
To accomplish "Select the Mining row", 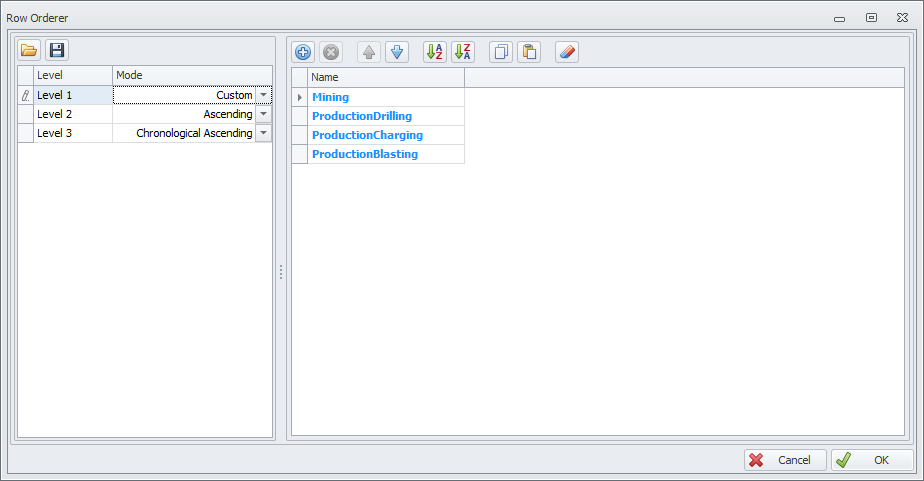I will click(385, 97).
